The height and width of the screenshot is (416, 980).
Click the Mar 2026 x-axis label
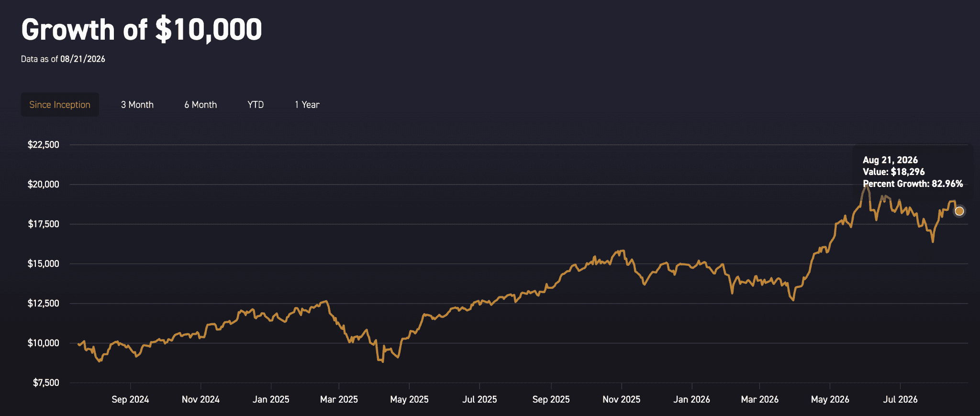pos(760,400)
